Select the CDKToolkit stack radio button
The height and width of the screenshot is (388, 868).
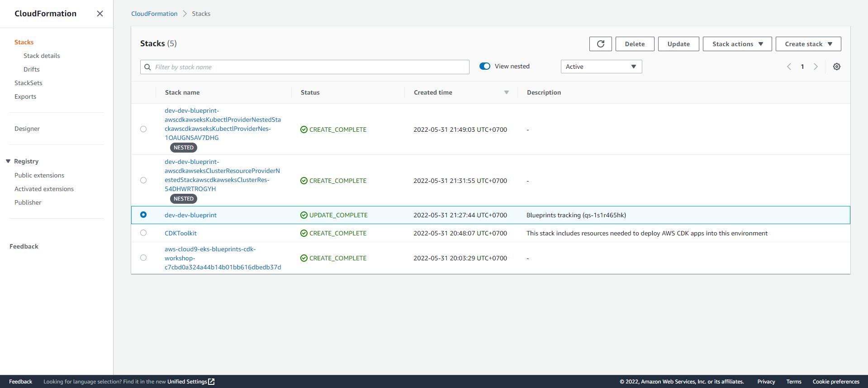[x=143, y=233]
